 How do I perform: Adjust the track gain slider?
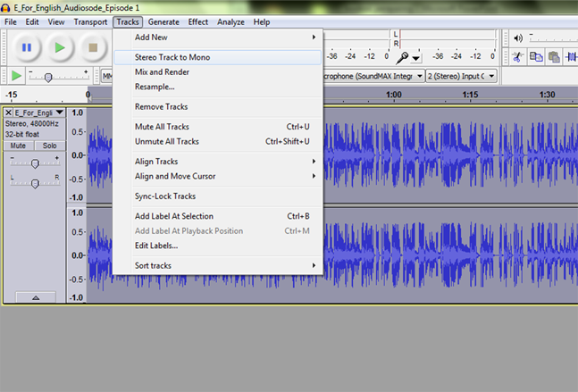click(x=34, y=163)
